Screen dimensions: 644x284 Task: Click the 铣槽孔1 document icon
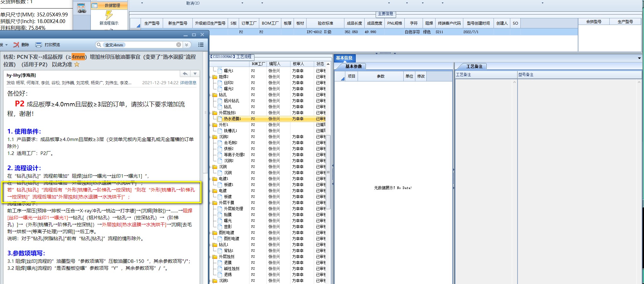point(220,131)
